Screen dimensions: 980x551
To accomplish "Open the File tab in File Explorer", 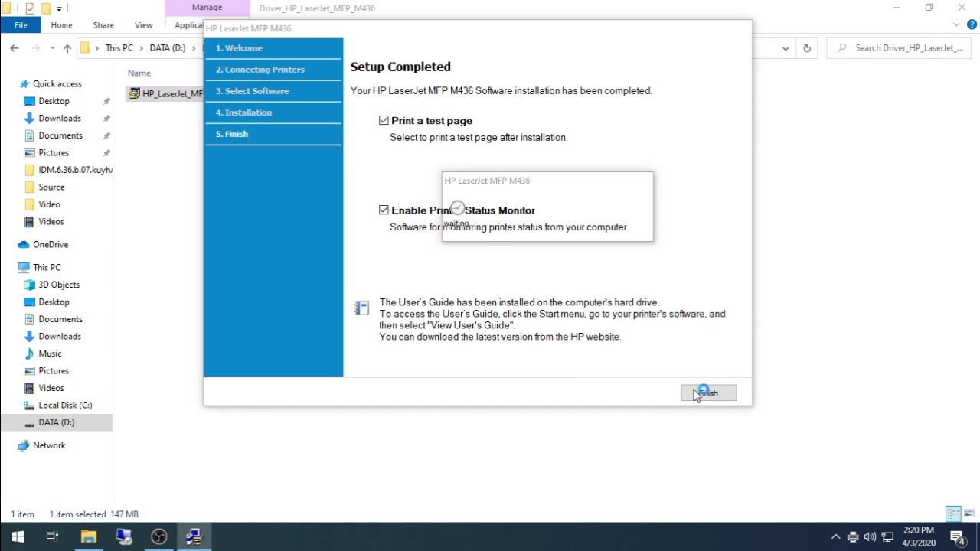I will (21, 25).
